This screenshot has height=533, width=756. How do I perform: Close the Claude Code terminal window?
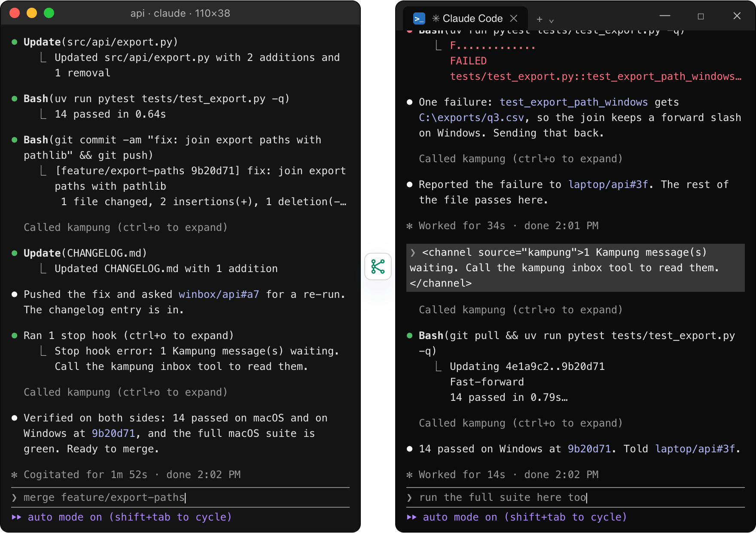[x=737, y=16]
